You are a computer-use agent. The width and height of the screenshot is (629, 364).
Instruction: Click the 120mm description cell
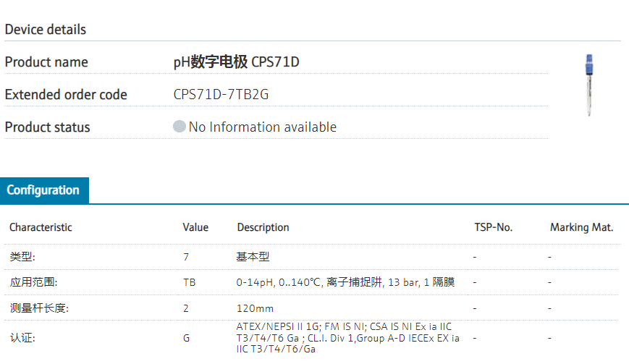255,308
